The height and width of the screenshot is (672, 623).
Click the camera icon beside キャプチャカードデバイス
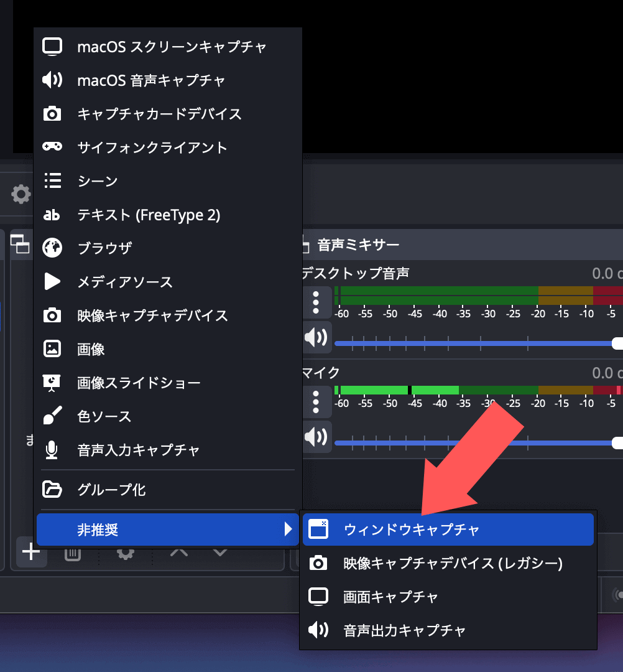click(52, 114)
